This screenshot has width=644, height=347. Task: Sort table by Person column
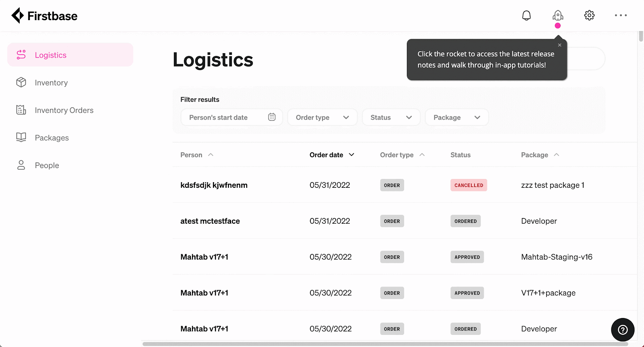[197, 155]
